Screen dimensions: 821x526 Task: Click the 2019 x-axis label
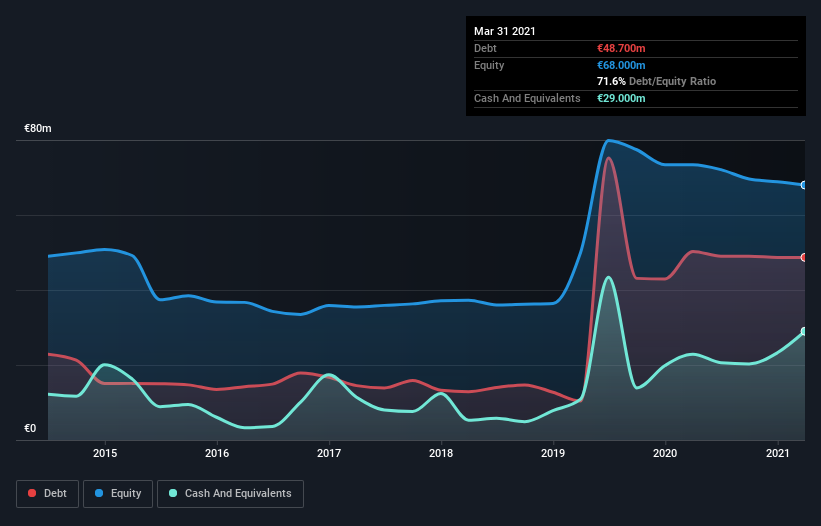tap(553, 453)
